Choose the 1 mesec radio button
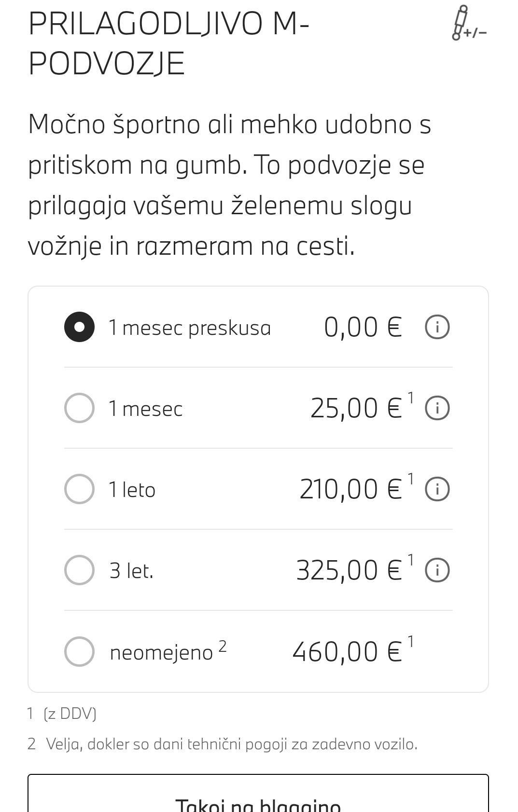Screen dimensions: 518x812 point(79,408)
